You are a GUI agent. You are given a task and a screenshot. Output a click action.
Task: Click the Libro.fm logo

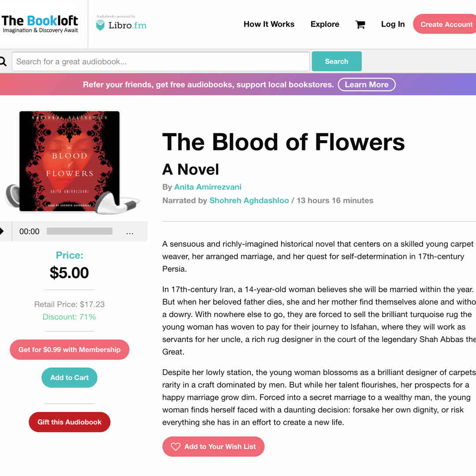point(122,25)
